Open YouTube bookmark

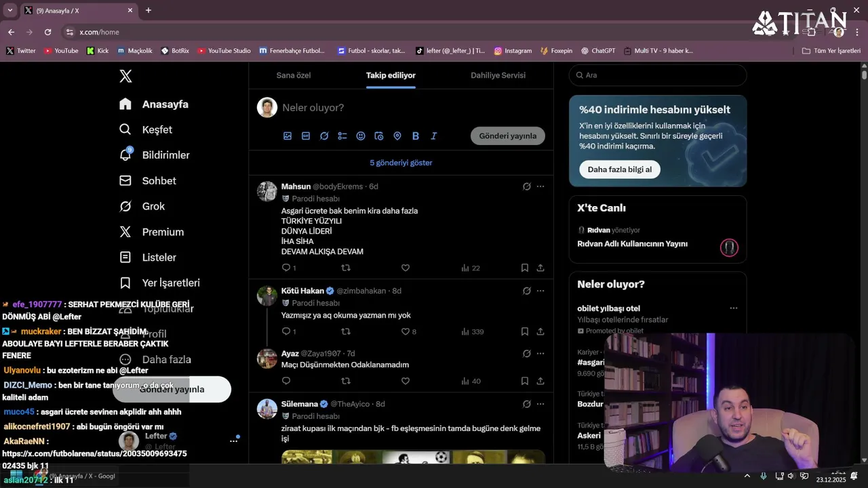(61, 51)
